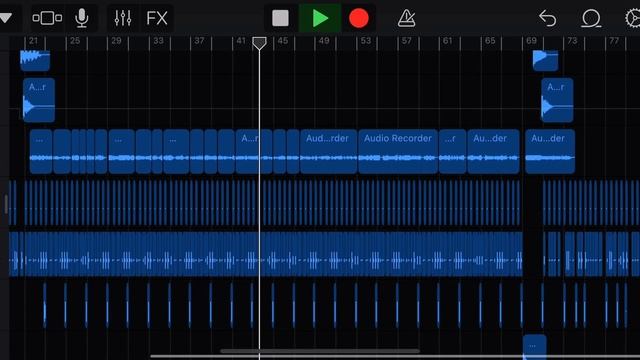The height and width of the screenshot is (360, 640).
Task: Select the '...r' region near bar 61
Action: (x=452, y=151)
